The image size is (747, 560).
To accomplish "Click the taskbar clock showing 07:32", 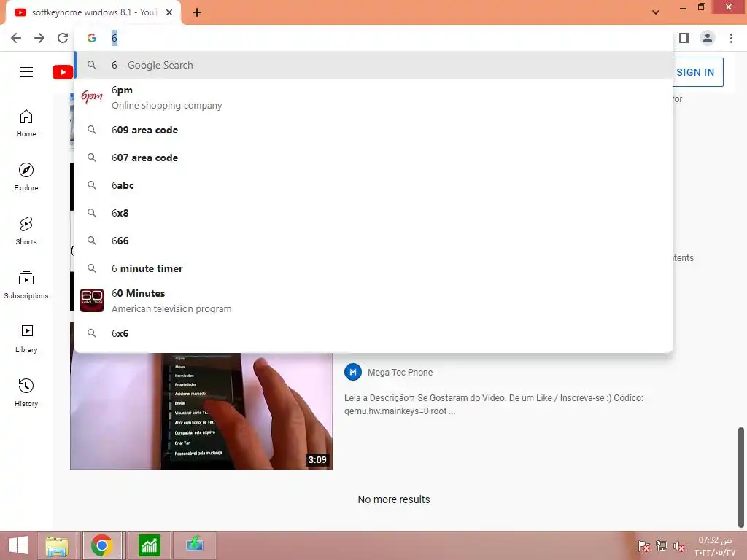I will tap(715, 546).
